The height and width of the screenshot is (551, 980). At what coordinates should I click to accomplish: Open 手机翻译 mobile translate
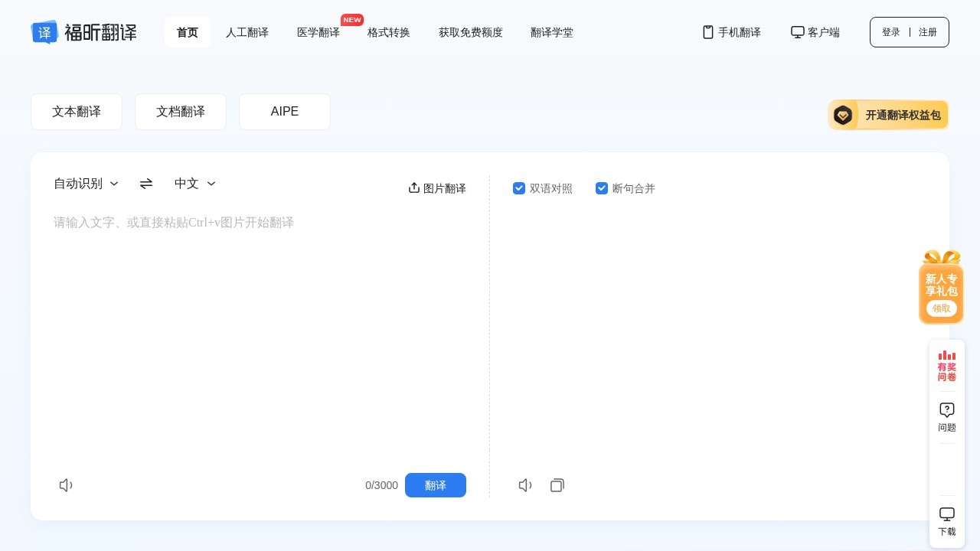[x=730, y=32]
